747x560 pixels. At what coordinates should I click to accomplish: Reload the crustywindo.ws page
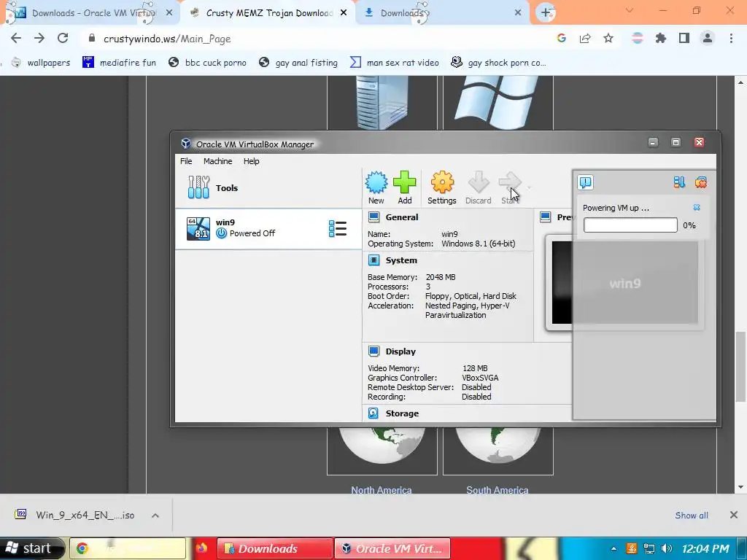coord(63,38)
